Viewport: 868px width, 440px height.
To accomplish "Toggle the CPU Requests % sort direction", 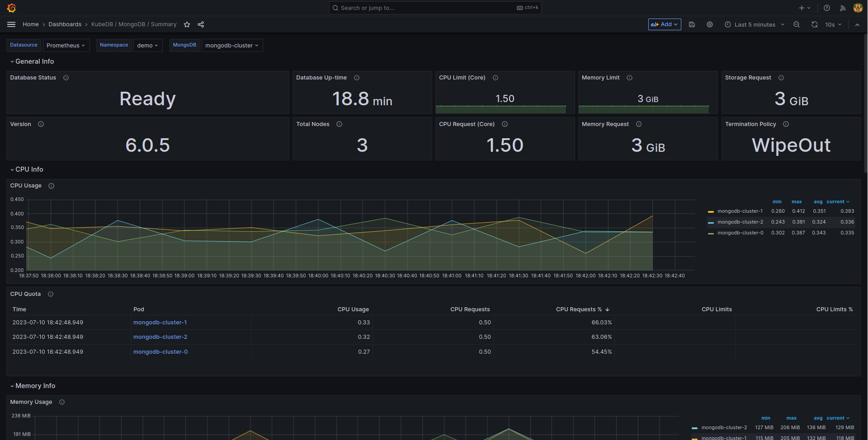I will click(x=582, y=309).
